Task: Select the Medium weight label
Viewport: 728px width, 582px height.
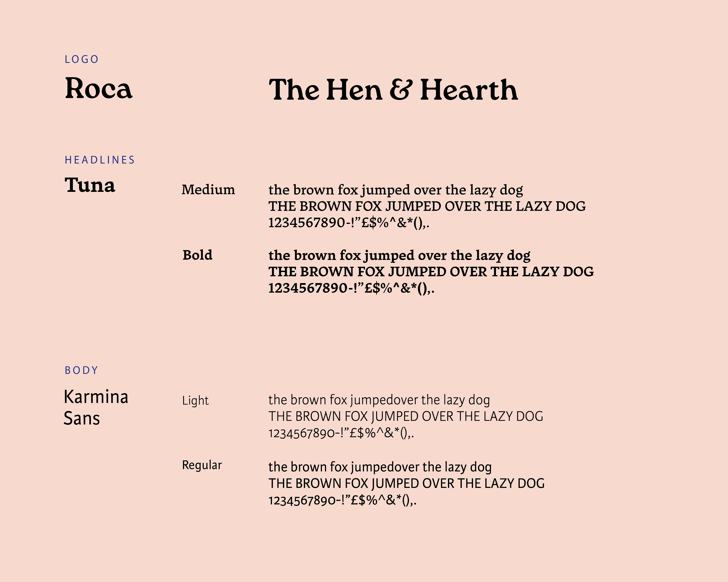Action: coord(208,190)
